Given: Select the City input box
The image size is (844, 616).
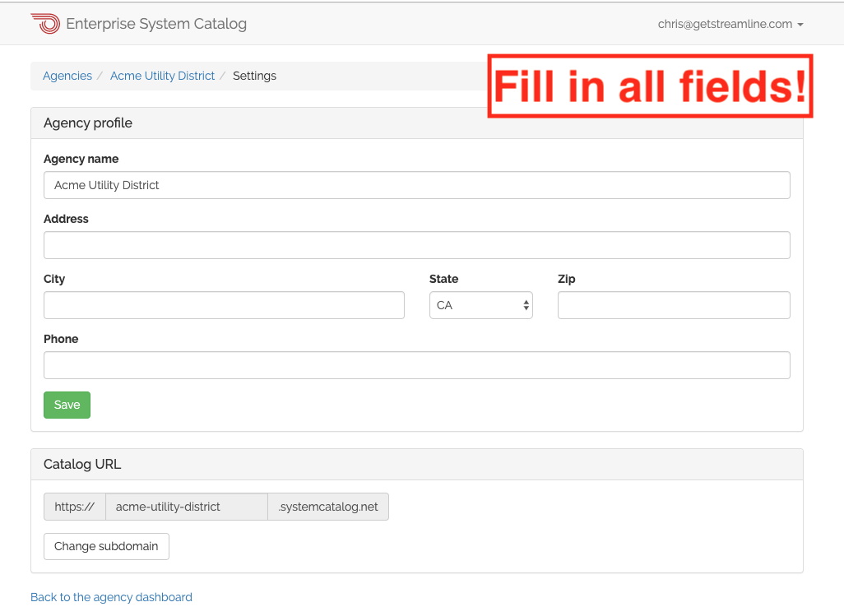Looking at the screenshot, I should point(223,304).
